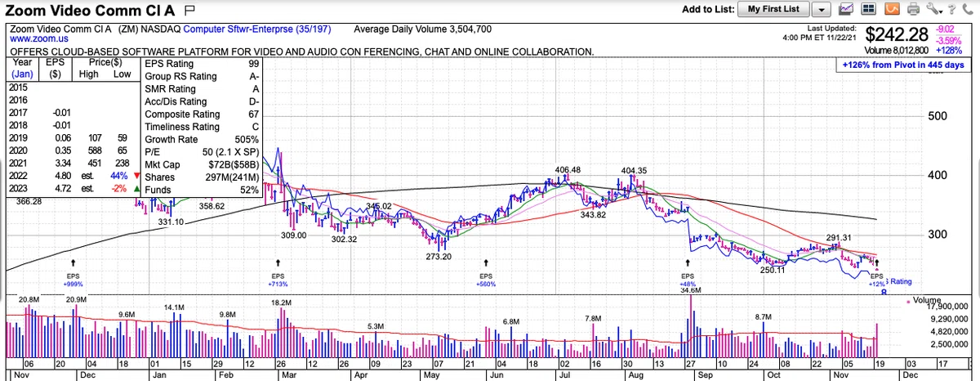Click the Average Daily Volume 3,504,700 text
980x381 pixels.
pos(422,29)
